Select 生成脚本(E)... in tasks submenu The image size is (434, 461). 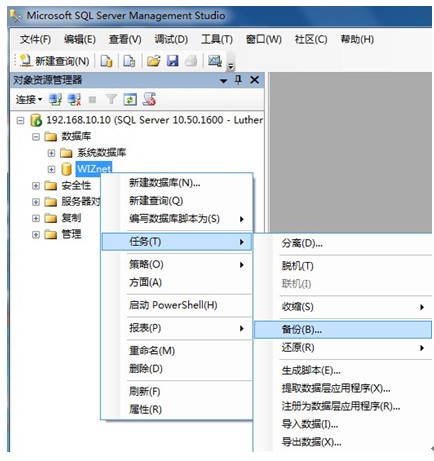[x=343, y=370]
